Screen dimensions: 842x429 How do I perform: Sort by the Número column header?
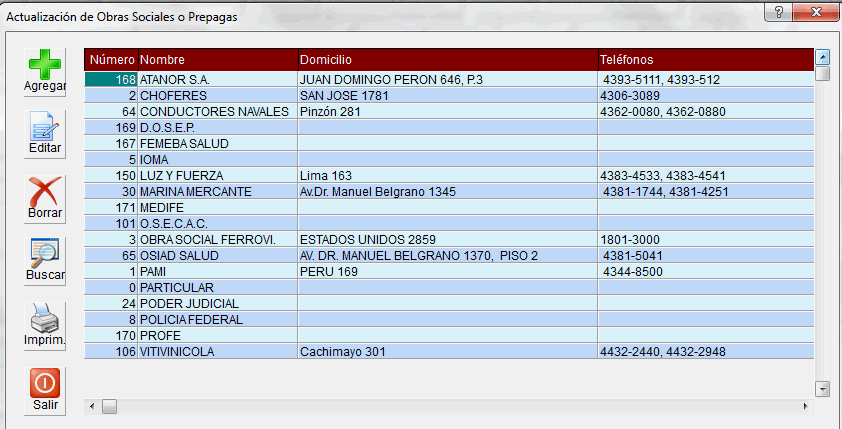(x=111, y=60)
